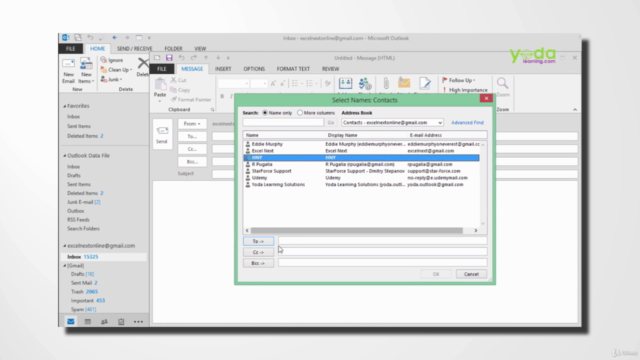Click the horizontal scrollbar in contacts list
Image resolution: width=640 pixels, height=360 pixels.
(357, 231)
